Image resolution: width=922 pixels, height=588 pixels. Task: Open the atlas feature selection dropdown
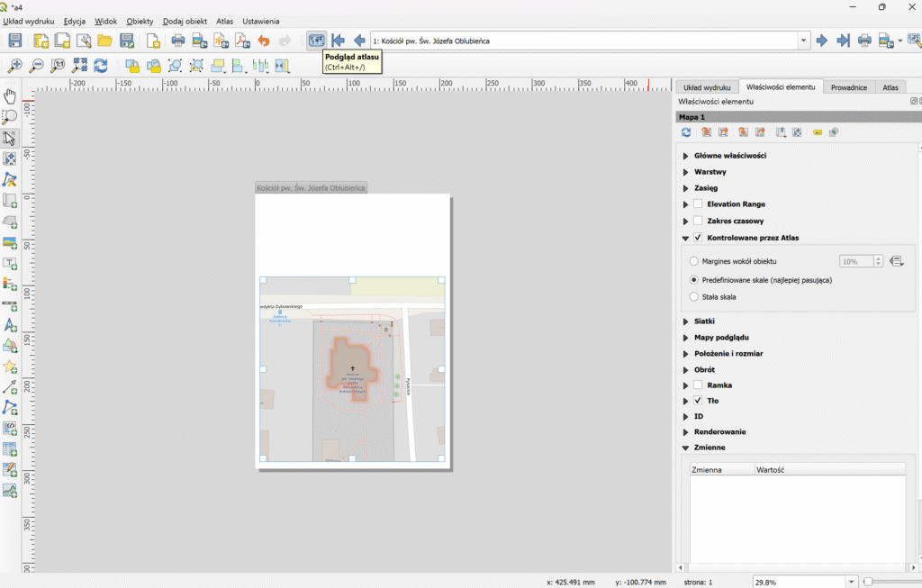[803, 41]
